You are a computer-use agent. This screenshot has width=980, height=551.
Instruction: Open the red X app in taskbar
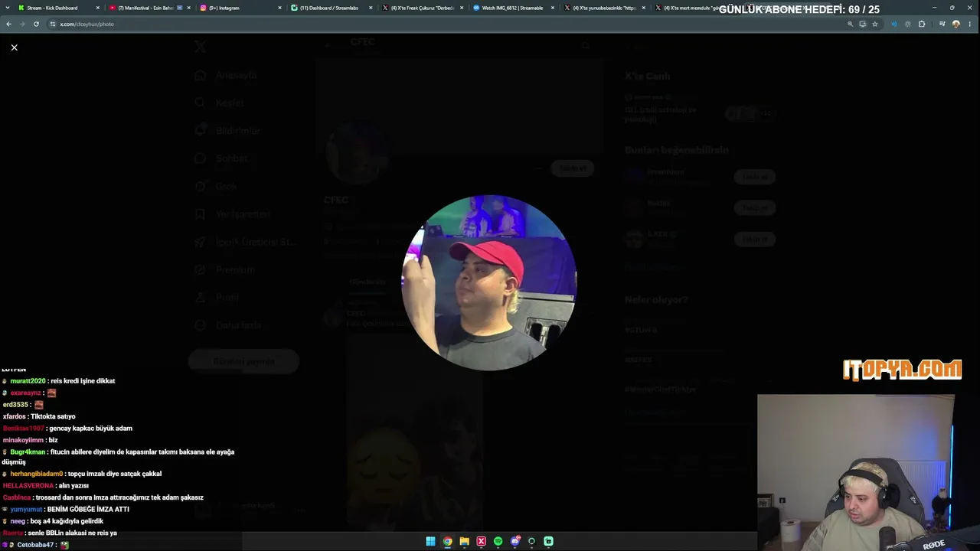coord(481,541)
